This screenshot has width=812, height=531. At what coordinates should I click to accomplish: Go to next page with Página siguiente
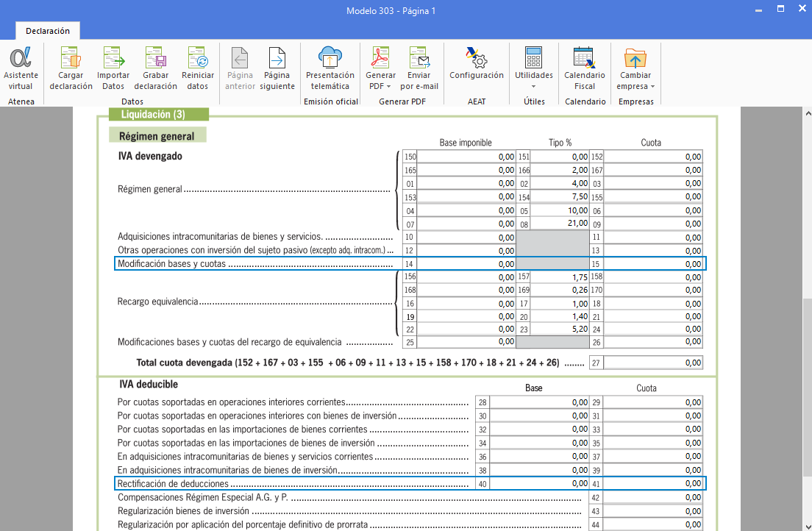tap(277, 69)
